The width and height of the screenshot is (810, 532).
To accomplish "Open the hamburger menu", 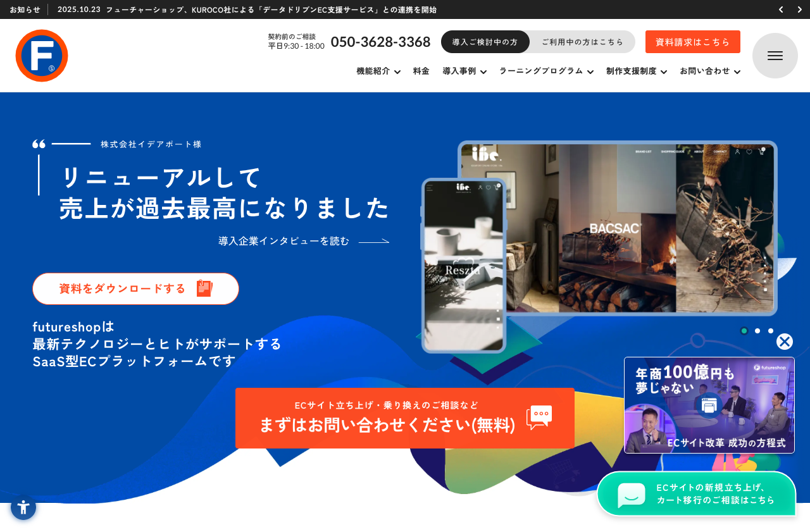I will 775,56.
